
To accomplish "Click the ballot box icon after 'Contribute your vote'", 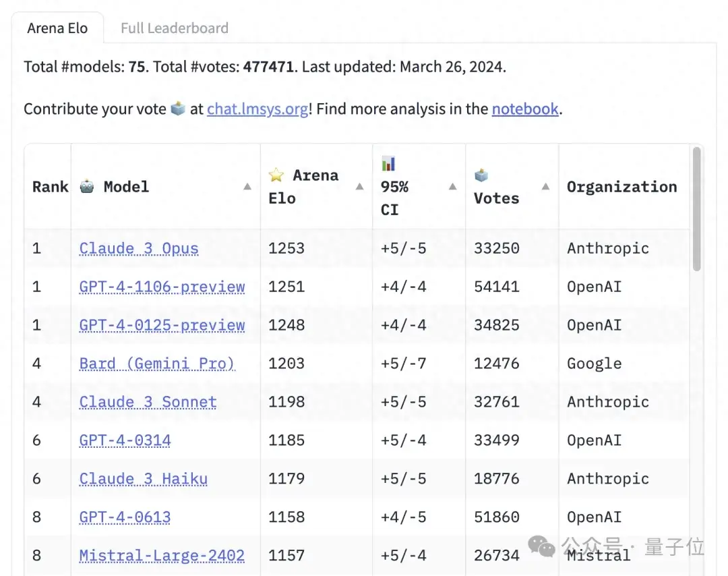I will click(x=178, y=109).
